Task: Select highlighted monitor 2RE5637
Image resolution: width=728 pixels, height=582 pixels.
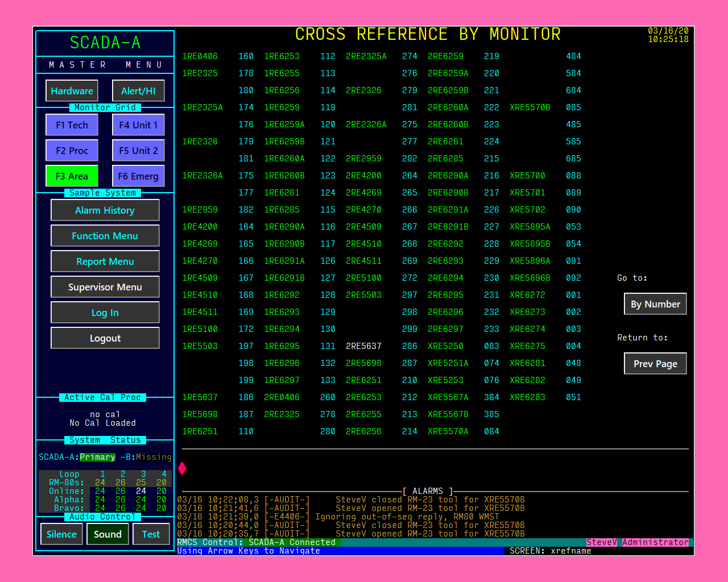Action: (x=363, y=346)
